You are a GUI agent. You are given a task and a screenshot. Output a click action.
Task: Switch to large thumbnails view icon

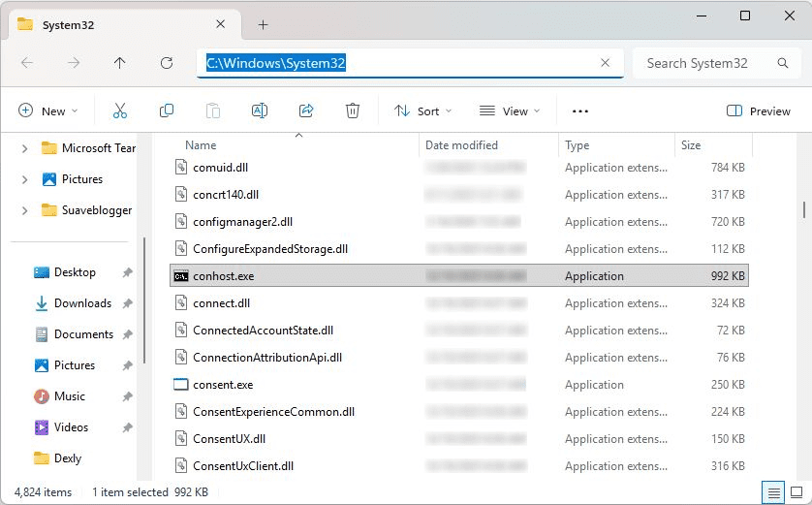(x=797, y=492)
